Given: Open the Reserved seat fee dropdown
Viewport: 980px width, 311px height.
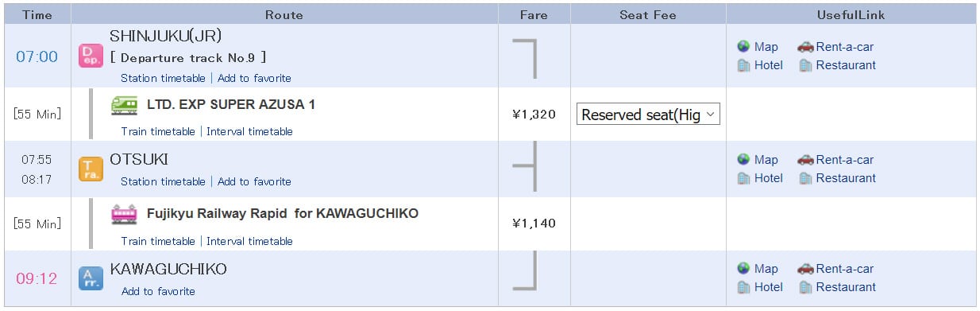Looking at the screenshot, I should click(648, 115).
